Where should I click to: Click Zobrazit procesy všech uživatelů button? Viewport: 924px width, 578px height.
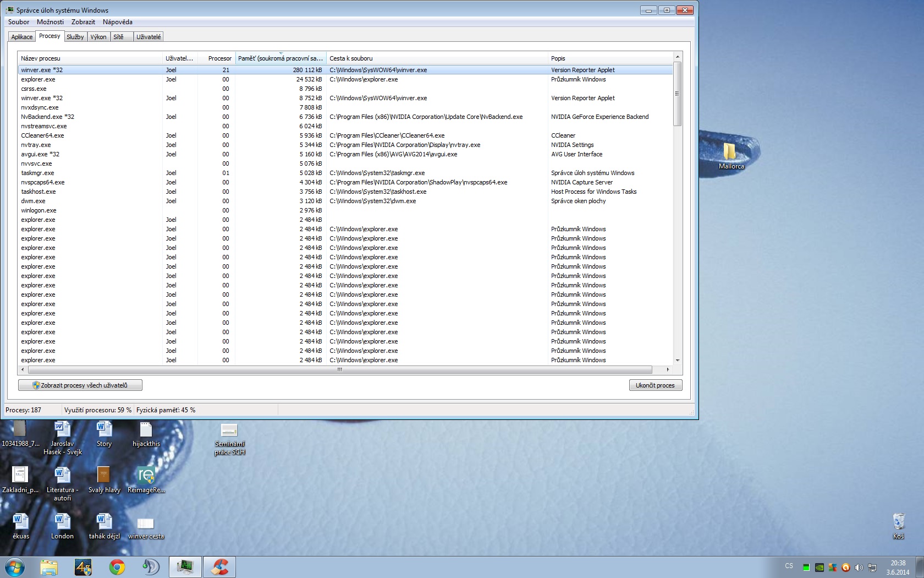pyautogui.click(x=80, y=385)
